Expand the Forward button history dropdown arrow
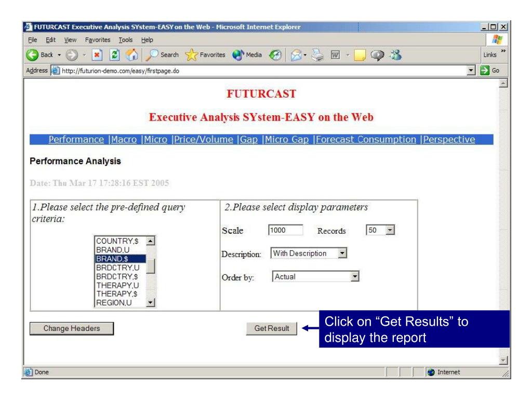Screen dimensions: 532x399 click(84, 55)
